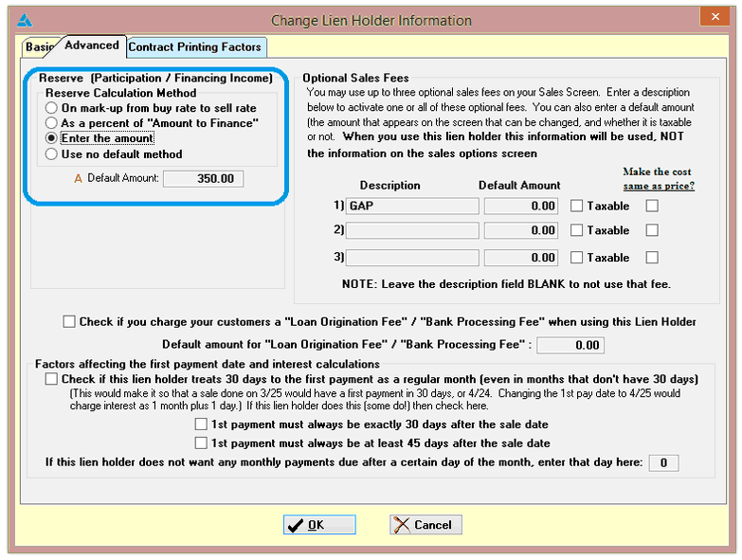The width and height of the screenshot is (742, 560).
Task: Click the day-of-month cutoff field showing 0
Action: coord(663,462)
